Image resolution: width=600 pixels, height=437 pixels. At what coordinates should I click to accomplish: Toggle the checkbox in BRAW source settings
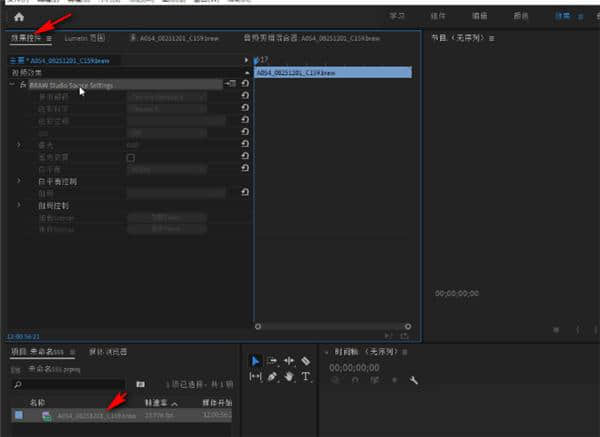(130, 158)
